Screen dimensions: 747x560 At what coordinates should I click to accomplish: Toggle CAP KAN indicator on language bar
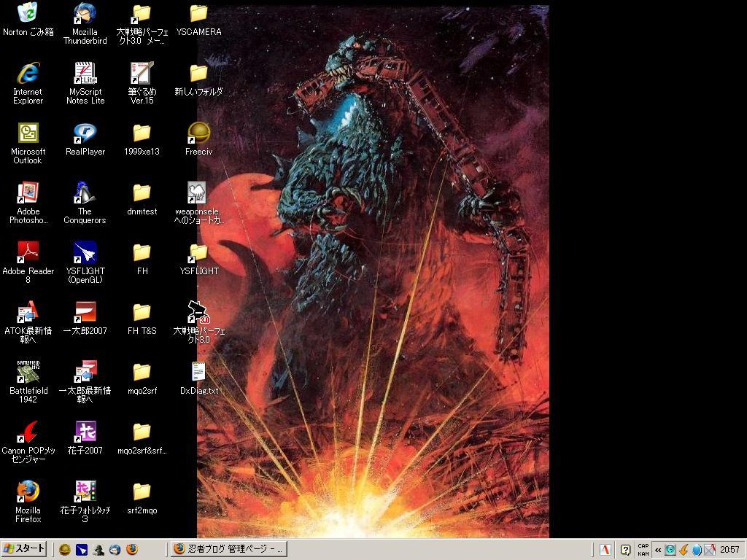click(x=643, y=550)
